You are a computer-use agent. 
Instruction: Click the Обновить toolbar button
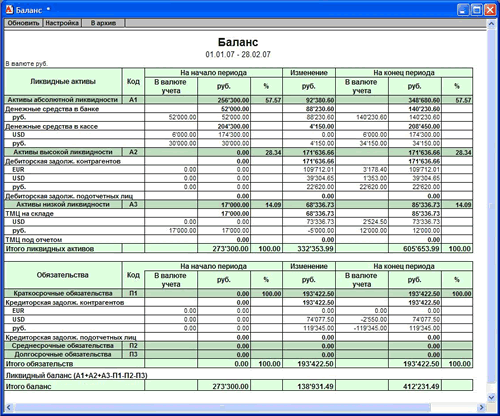[x=23, y=23]
